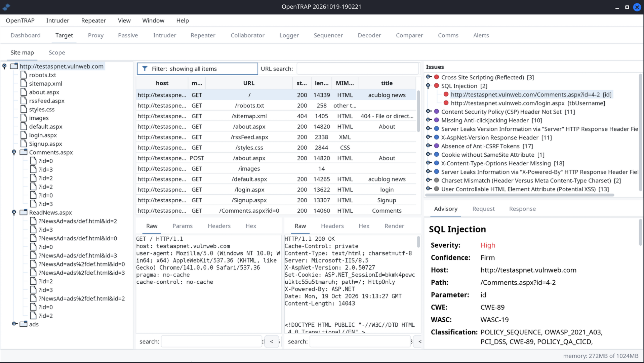This screenshot has height=363, width=644.
Task: Expand the Cross Site Scripting issue group
Action: (429, 77)
